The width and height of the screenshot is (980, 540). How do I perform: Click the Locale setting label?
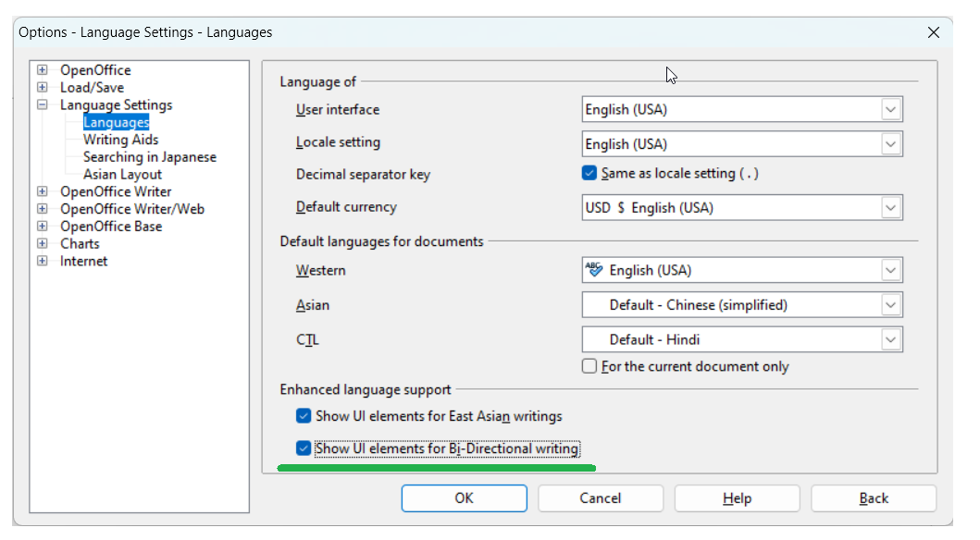[x=338, y=142]
